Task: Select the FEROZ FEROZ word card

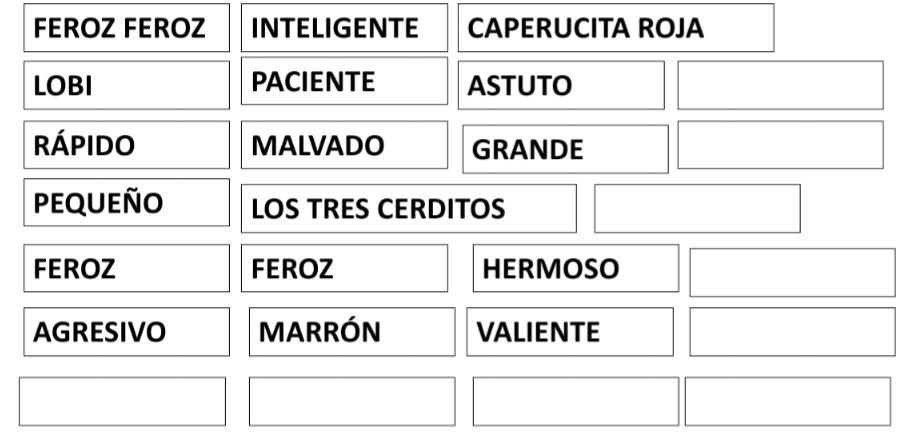Action: pos(127,28)
